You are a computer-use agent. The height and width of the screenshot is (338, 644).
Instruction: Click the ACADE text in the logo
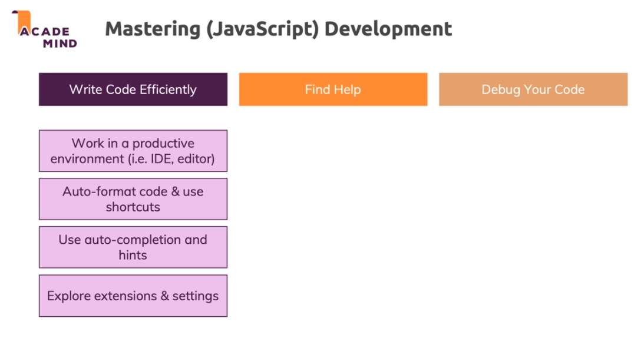[46, 31]
